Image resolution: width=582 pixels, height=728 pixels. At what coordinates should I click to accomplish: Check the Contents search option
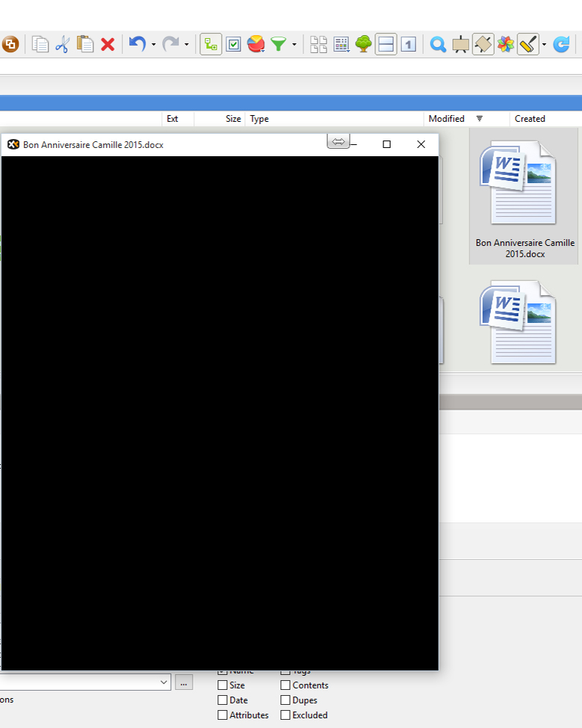285,685
